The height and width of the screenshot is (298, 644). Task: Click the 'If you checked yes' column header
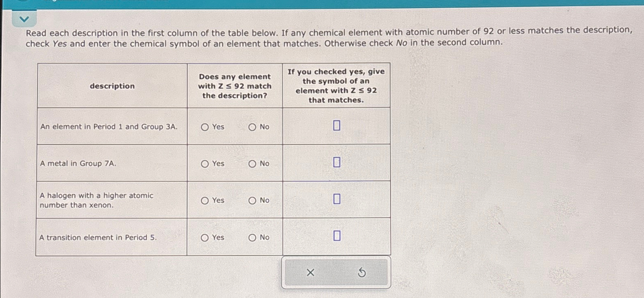pyautogui.click(x=336, y=85)
